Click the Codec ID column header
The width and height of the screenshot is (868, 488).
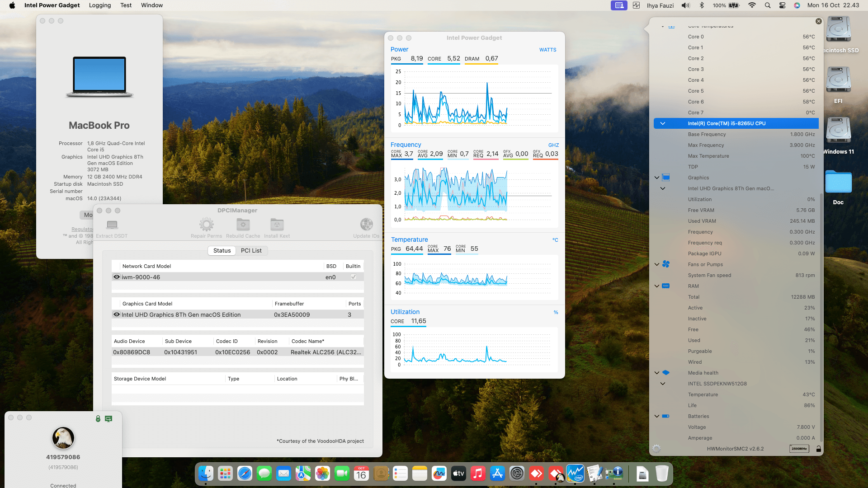click(234, 341)
